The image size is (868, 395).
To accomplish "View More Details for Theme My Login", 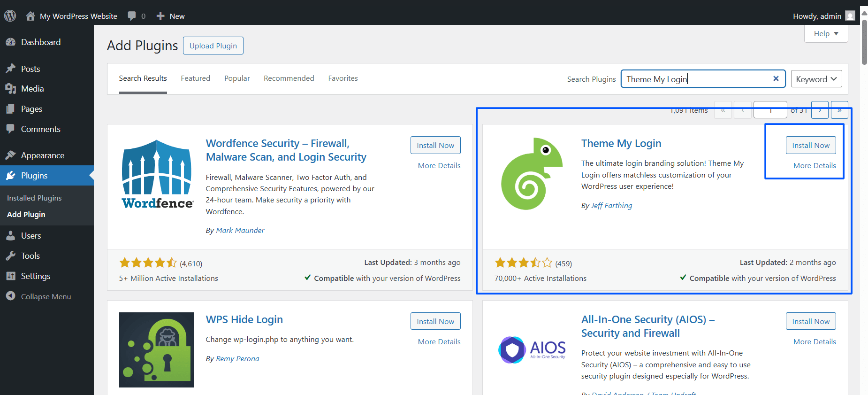I will click(815, 166).
